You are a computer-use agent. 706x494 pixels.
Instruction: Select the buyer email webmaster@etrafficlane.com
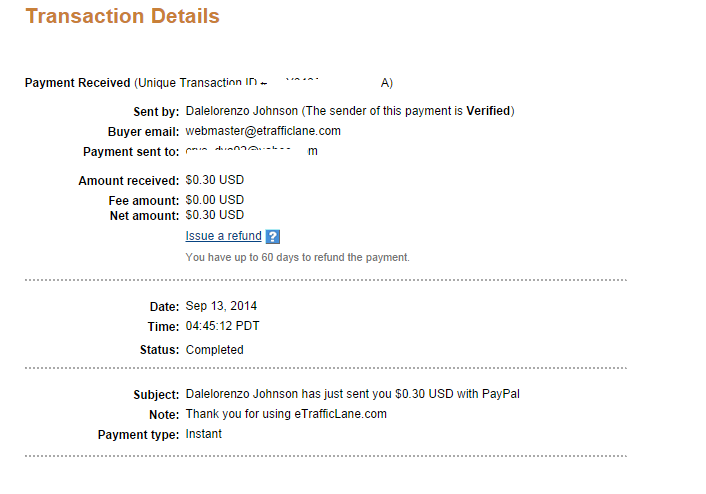coord(263,131)
